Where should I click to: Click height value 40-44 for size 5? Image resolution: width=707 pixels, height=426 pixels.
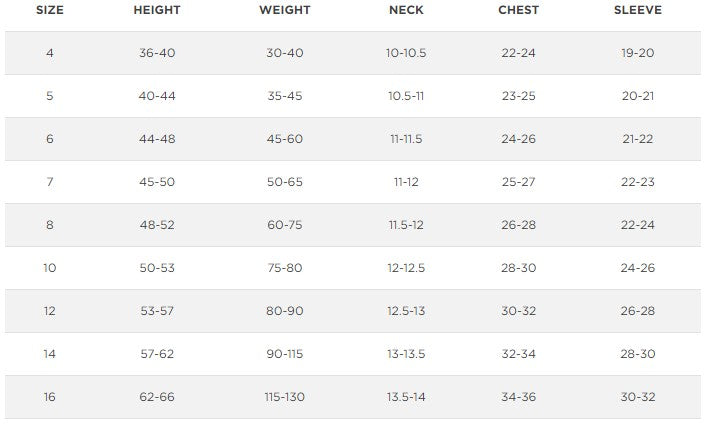(157, 96)
